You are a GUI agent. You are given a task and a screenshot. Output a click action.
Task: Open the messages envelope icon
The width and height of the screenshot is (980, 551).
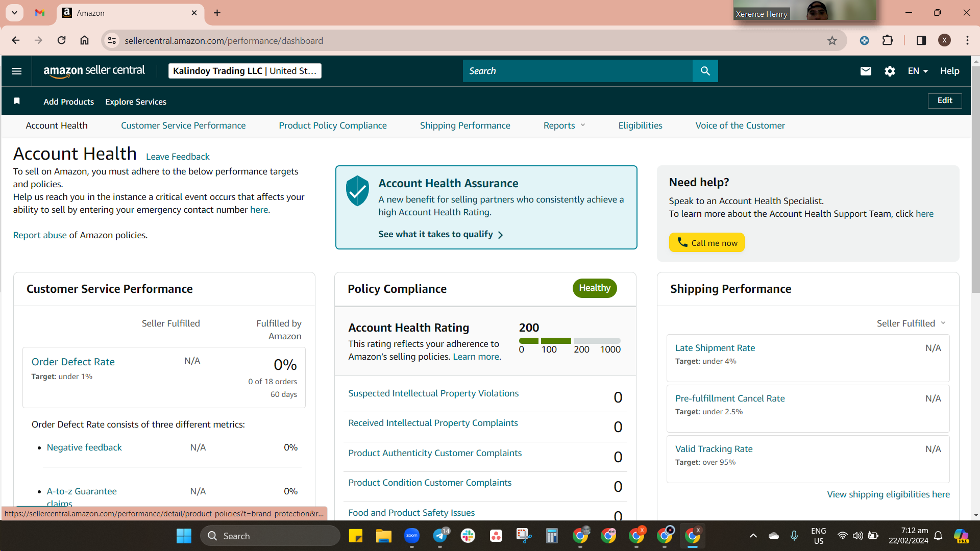866,71
